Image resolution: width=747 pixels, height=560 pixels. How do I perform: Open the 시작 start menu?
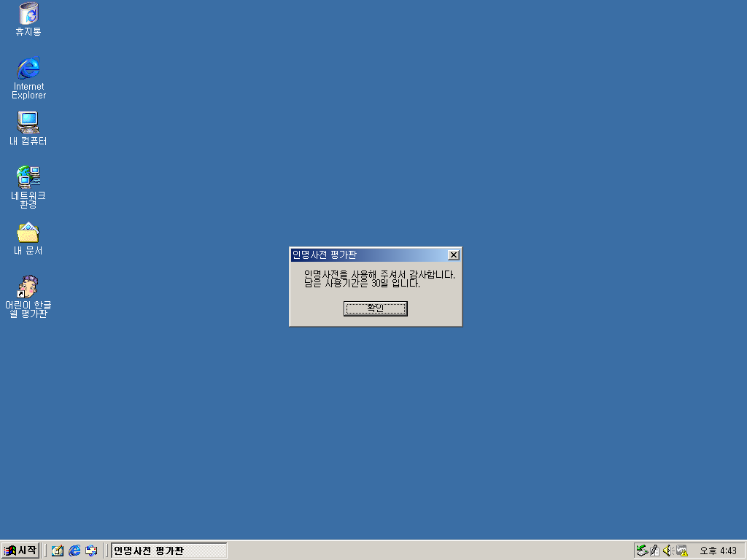(x=20, y=551)
